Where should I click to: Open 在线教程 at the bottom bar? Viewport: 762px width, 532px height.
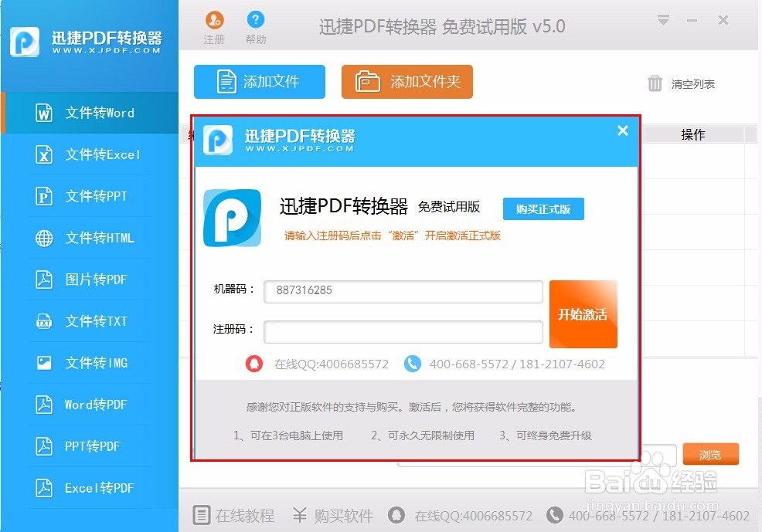tap(233, 515)
